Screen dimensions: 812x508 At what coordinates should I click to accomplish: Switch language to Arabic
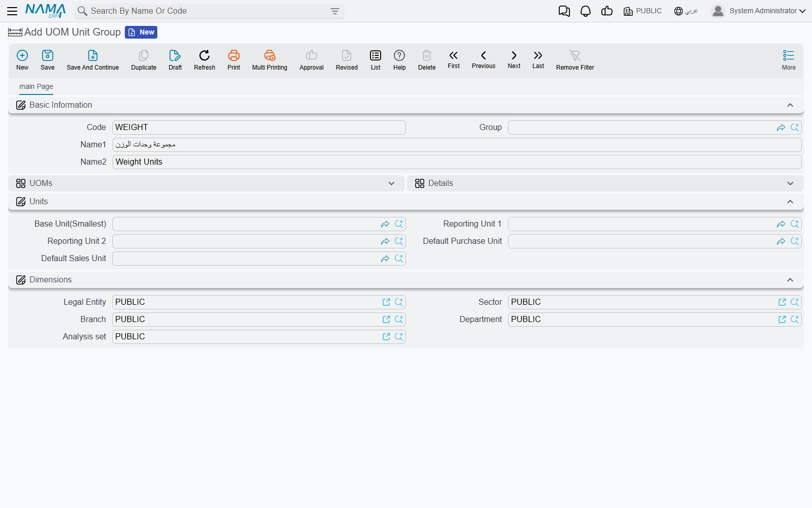coord(686,11)
